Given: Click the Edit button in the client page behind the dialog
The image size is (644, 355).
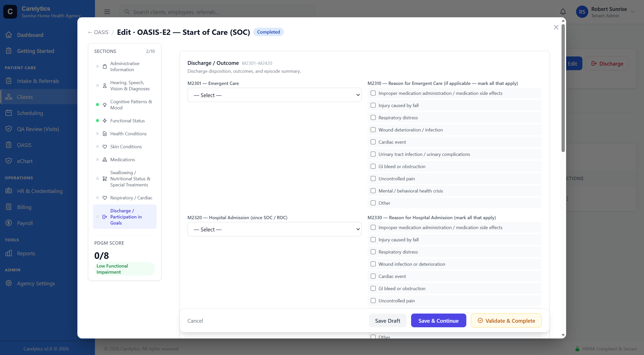Looking at the screenshot, I should [574, 64].
